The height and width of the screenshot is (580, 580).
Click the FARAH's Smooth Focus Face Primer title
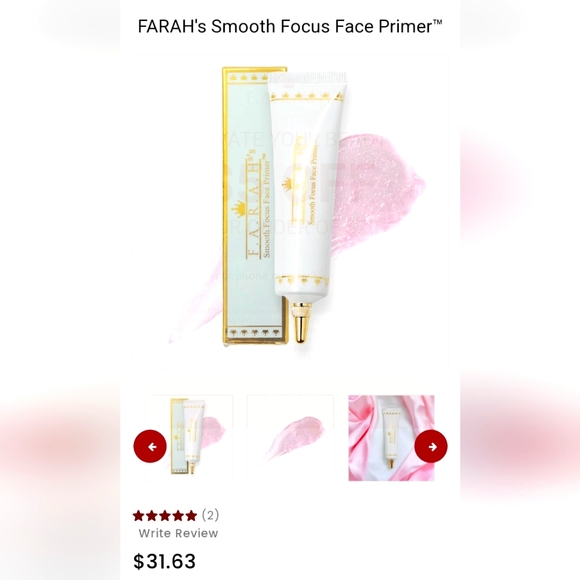290,26
